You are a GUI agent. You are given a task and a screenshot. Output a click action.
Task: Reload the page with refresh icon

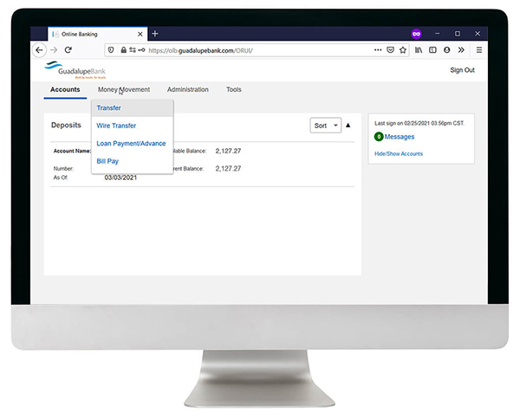click(68, 50)
